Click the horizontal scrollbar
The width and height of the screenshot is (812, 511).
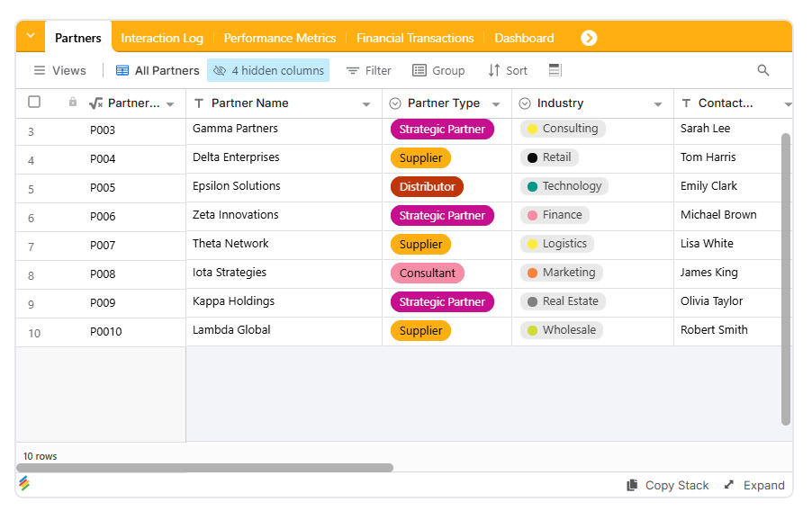pos(204,468)
